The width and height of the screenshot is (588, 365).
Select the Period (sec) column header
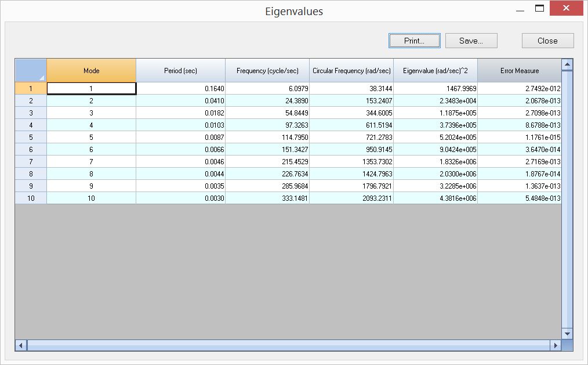(x=180, y=70)
